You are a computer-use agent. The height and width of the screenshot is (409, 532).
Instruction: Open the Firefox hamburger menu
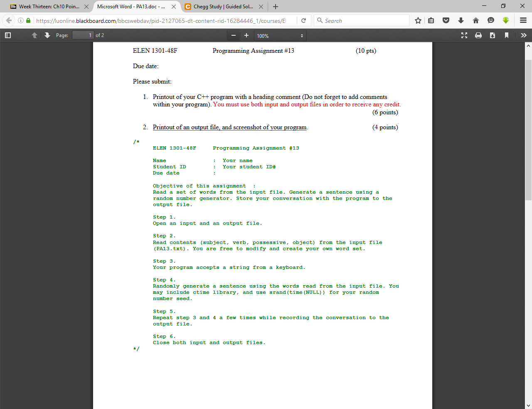click(523, 20)
